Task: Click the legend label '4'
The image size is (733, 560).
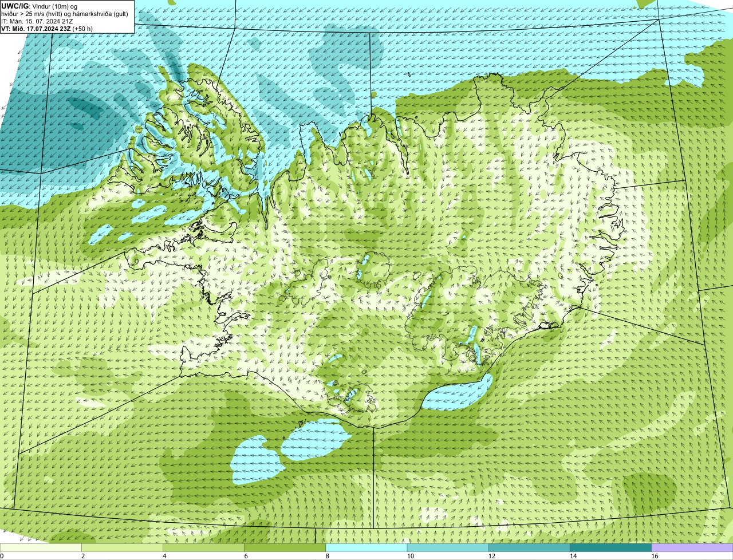Action: (164, 556)
